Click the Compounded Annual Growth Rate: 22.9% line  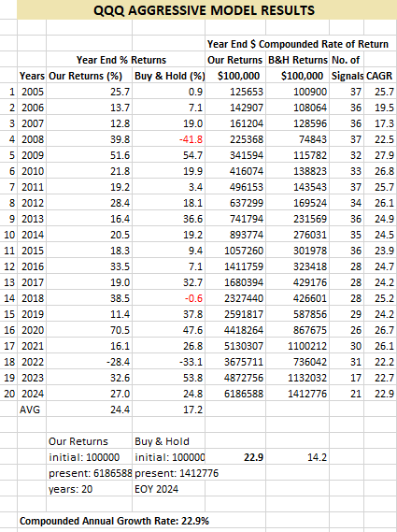114,521
